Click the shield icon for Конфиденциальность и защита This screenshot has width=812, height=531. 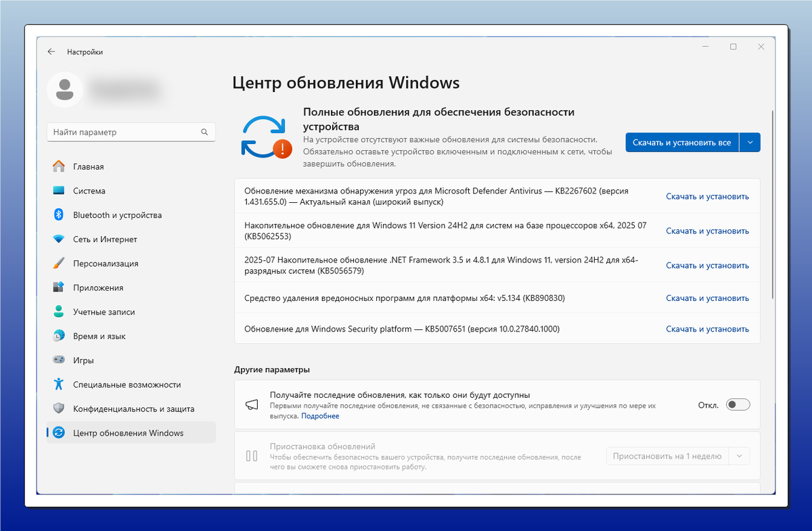point(59,409)
